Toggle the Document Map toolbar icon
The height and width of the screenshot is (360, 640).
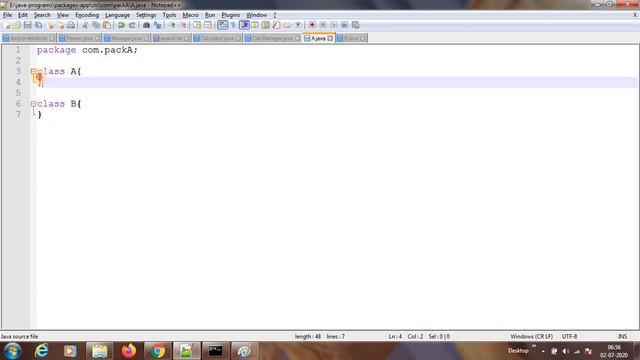coord(265,25)
